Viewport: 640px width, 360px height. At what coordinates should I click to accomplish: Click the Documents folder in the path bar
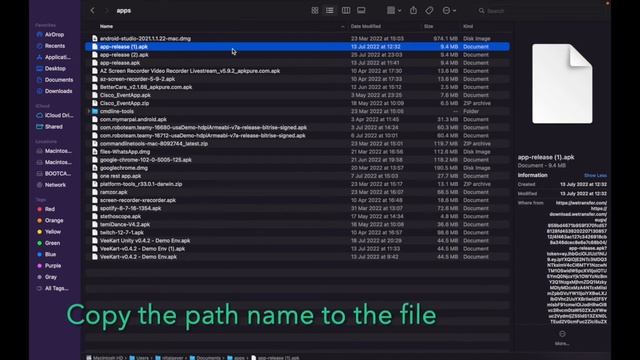point(205,358)
